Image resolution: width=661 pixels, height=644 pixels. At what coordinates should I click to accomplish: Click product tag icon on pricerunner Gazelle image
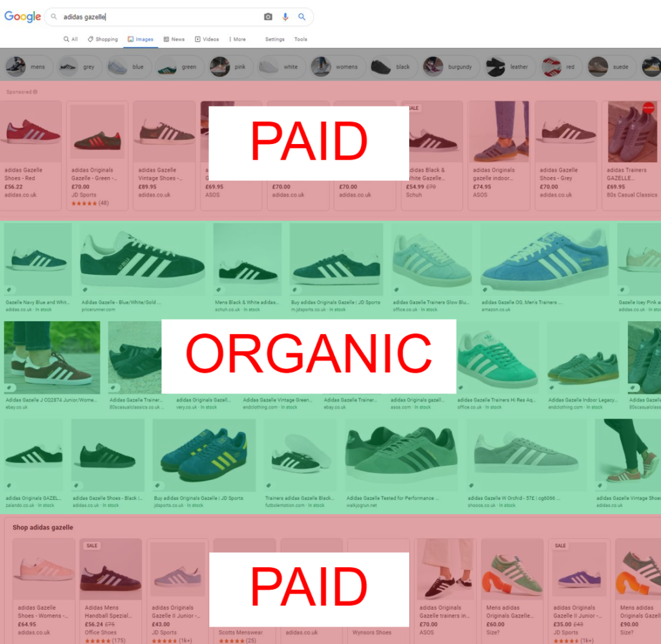[x=85, y=290]
